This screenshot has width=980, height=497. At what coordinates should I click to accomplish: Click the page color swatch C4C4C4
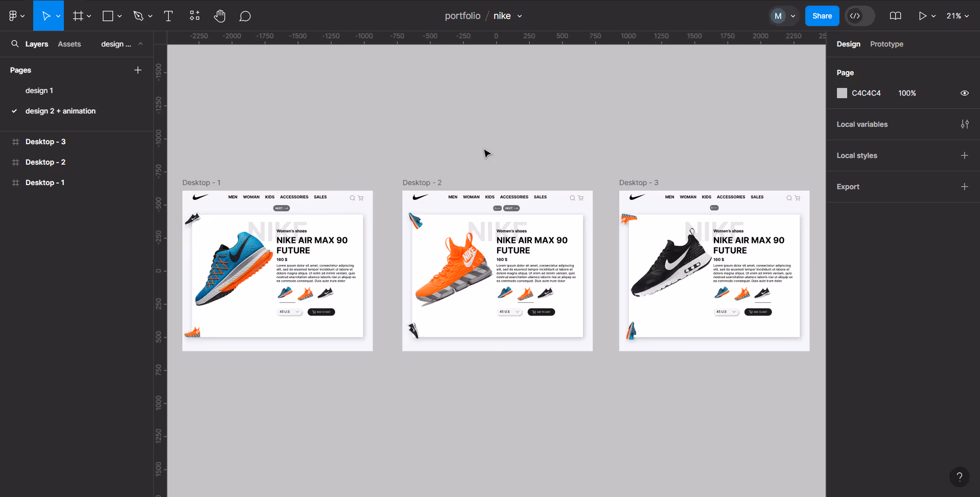coord(842,93)
